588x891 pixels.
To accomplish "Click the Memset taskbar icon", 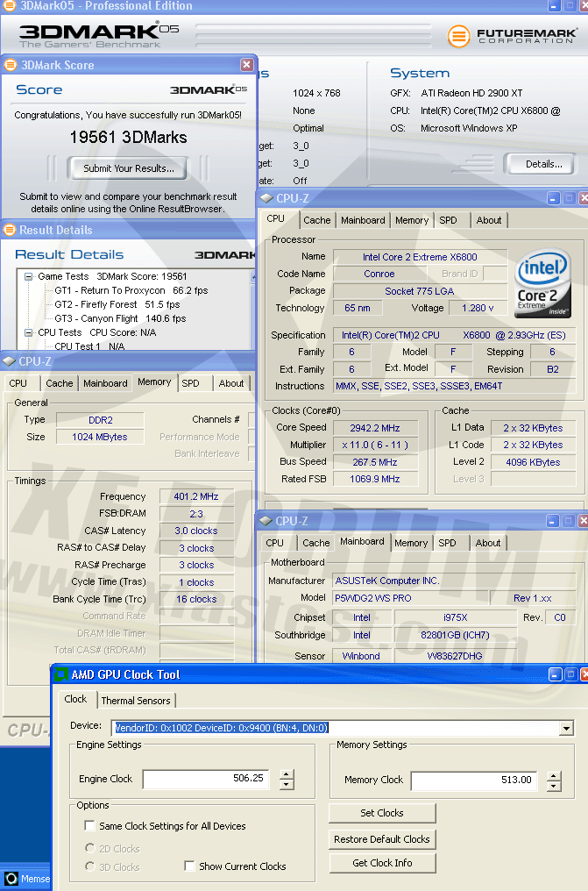I will tap(11, 879).
